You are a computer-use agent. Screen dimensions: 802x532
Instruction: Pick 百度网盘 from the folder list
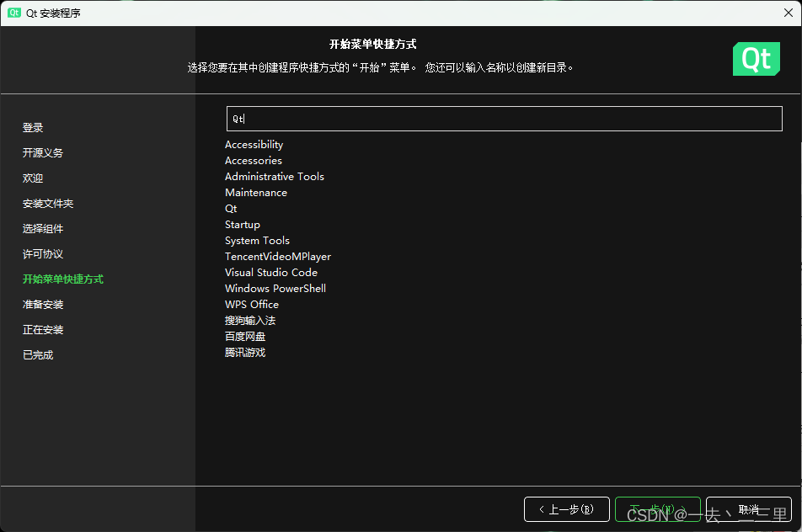[245, 336]
